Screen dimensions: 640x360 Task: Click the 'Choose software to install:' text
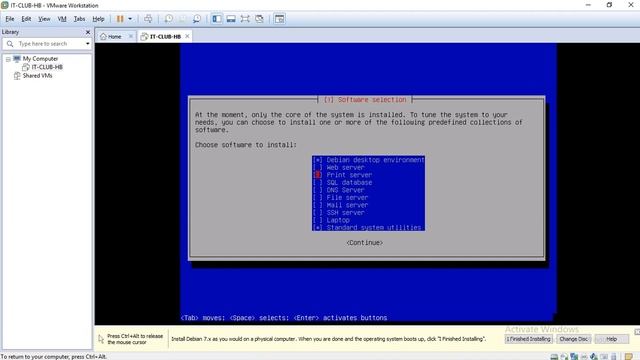click(246, 145)
